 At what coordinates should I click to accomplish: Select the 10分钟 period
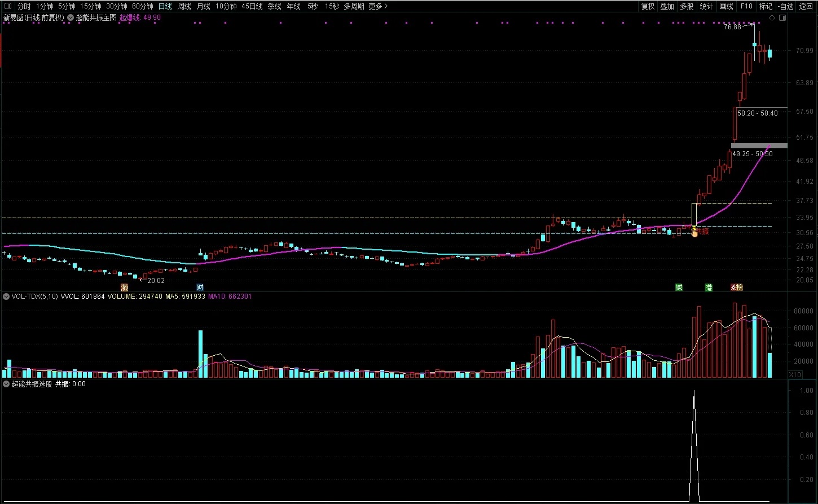click(x=226, y=6)
